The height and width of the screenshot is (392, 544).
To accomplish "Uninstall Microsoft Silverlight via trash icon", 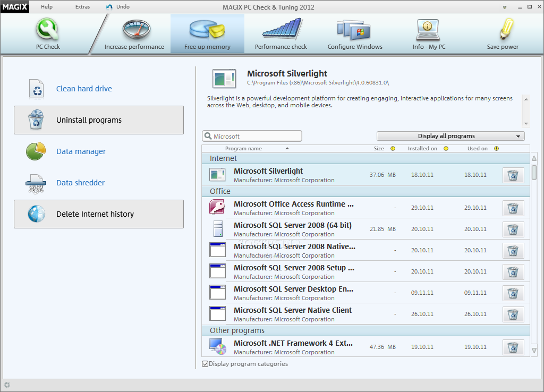I will pos(513,175).
